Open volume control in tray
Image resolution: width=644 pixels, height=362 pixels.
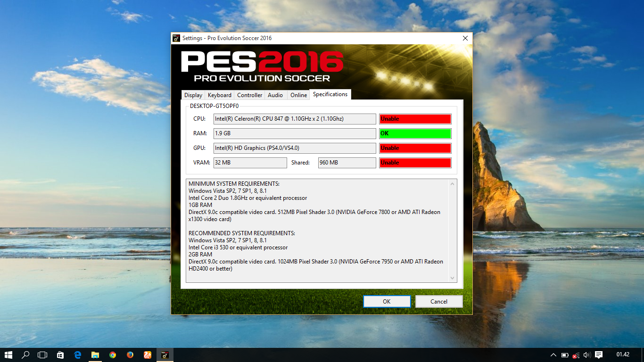pos(587,355)
